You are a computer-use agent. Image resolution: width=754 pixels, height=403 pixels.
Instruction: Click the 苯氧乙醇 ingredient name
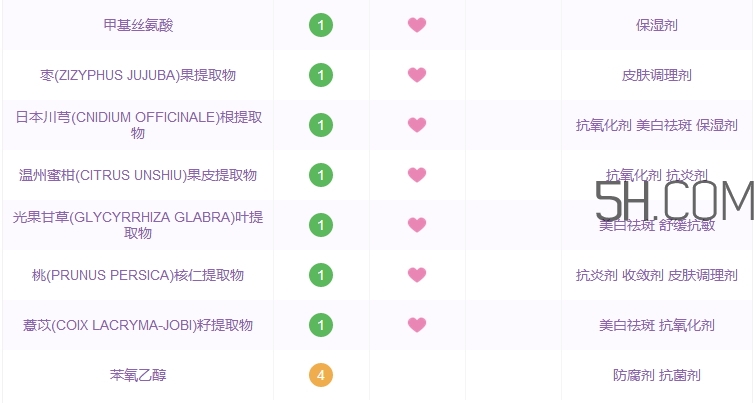(x=138, y=376)
